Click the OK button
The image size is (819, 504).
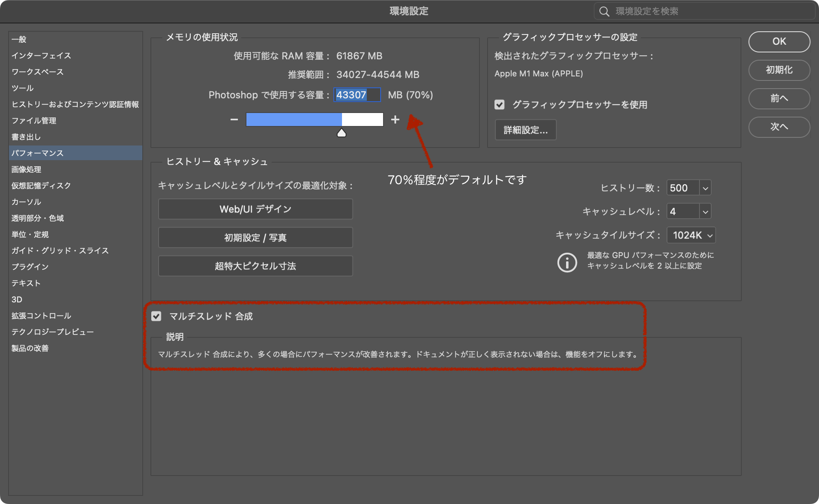779,41
